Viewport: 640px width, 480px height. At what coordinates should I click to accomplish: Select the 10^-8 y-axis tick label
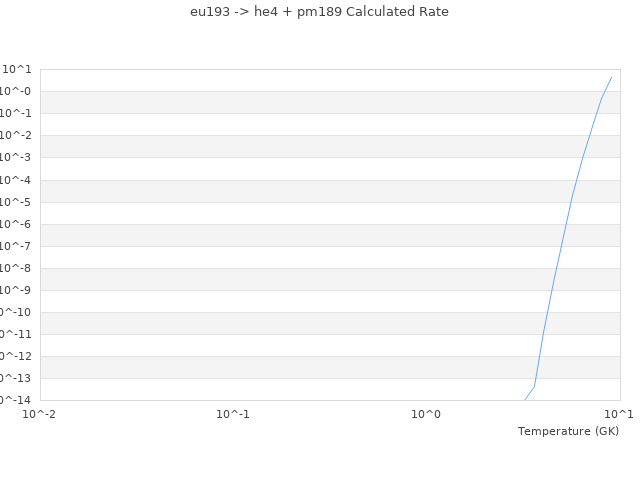click(x=16, y=268)
